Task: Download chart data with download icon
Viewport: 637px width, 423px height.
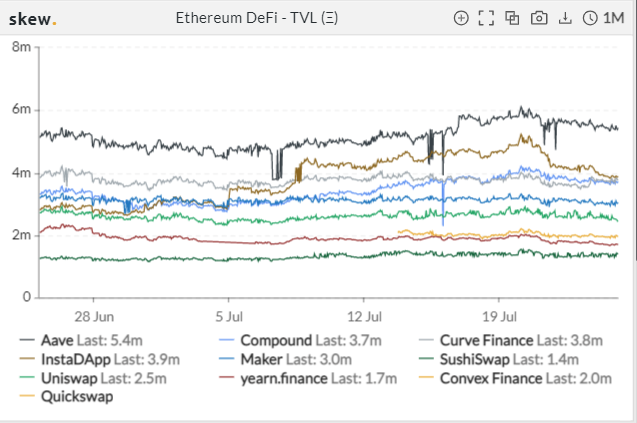Action: 565,18
